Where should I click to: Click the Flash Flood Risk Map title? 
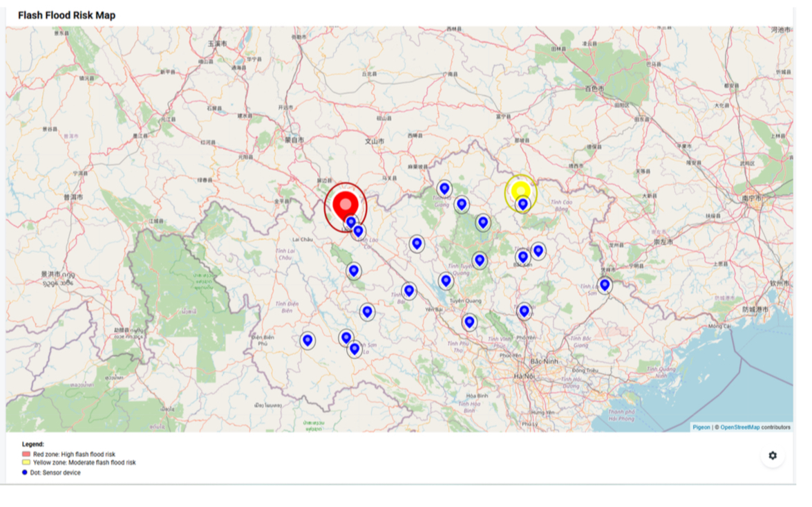click(66, 15)
